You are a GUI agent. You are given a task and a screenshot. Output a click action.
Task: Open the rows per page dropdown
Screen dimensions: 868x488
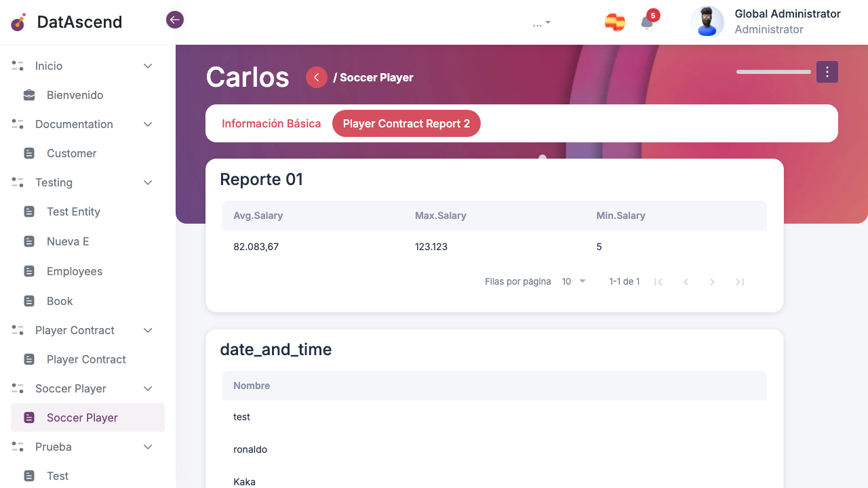click(574, 281)
